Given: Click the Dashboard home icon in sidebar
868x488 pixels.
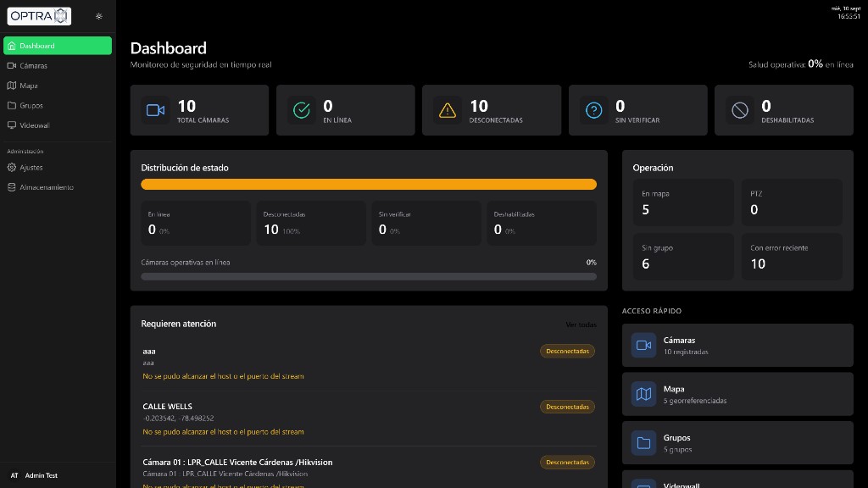Looking at the screenshot, I should tap(12, 46).
